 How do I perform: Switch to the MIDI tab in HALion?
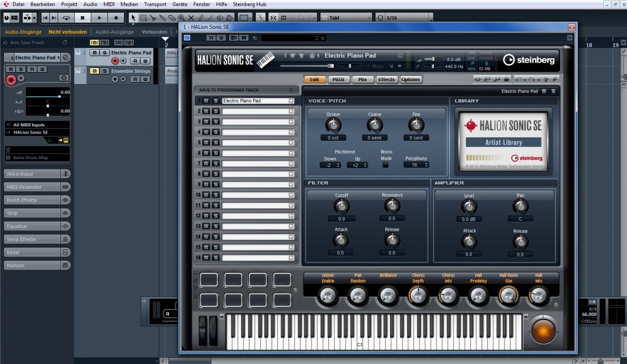click(338, 79)
